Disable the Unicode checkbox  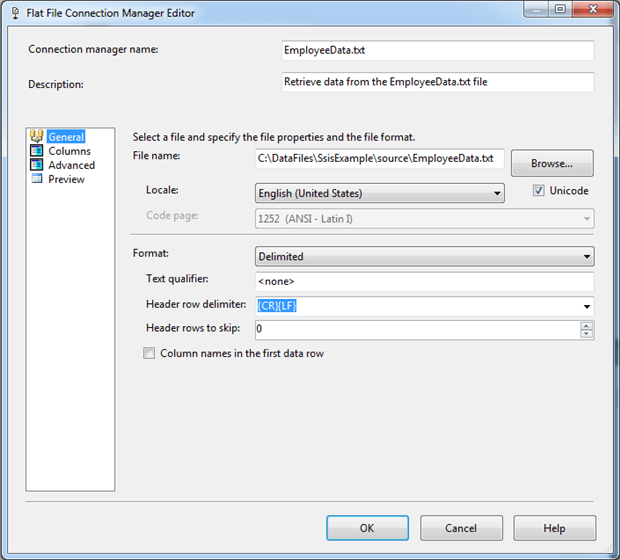[539, 191]
